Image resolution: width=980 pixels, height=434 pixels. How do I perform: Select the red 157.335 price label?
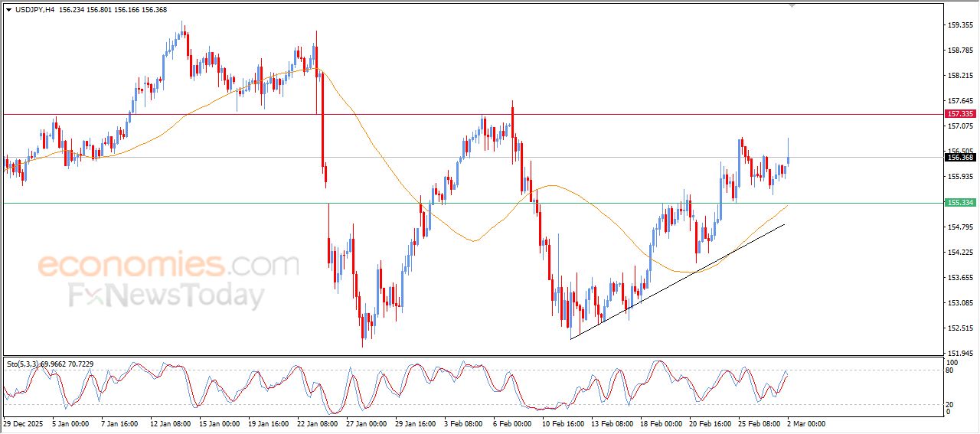click(960, 114)
